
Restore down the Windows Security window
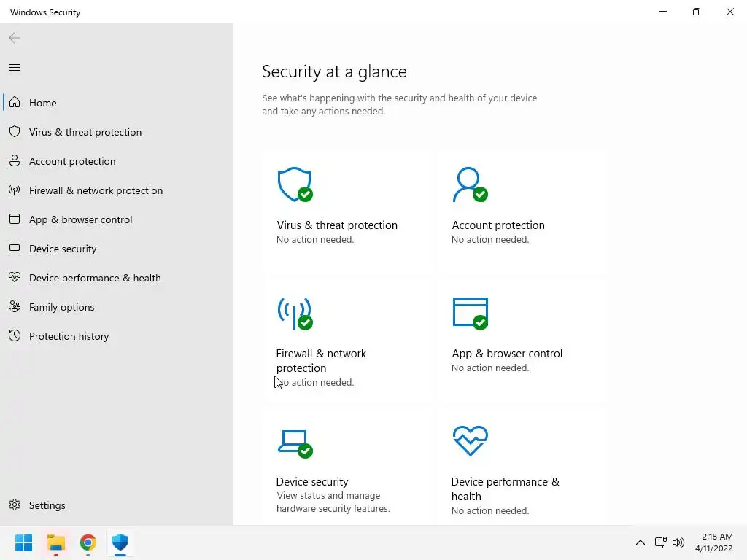click(697, 12)
